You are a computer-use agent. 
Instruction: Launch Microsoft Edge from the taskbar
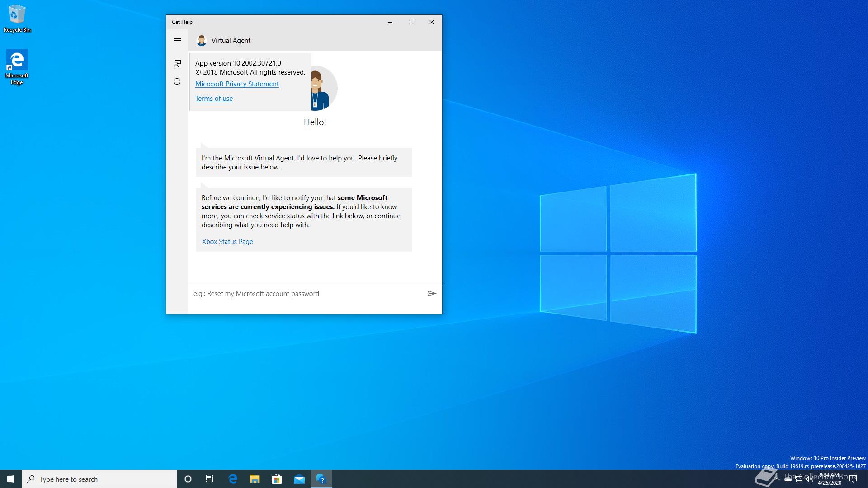(233, 479)
